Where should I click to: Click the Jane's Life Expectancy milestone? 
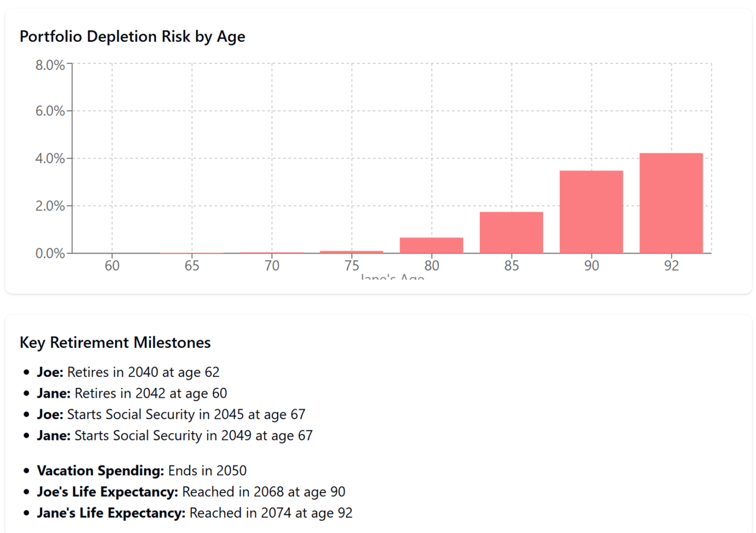tap(194, 513)
